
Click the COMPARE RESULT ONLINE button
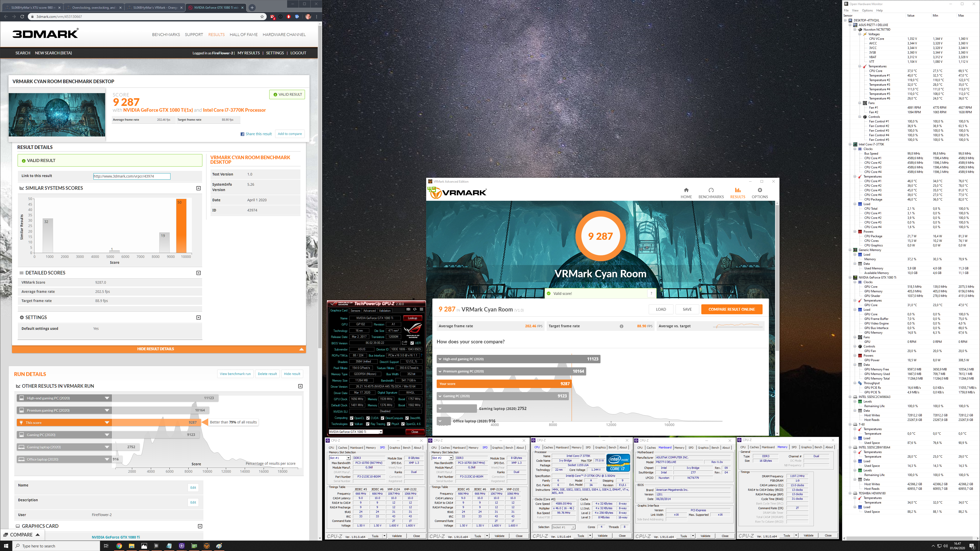732,309
